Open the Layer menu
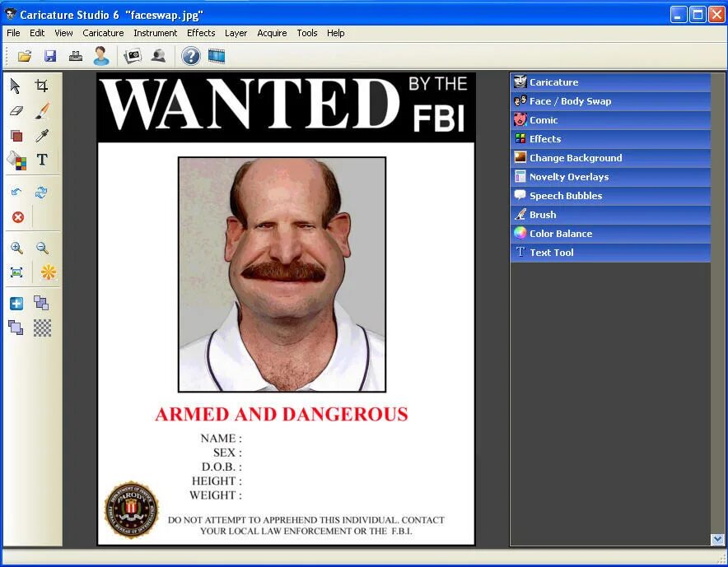This screenshot has width=728, height=567. [236, 33]
